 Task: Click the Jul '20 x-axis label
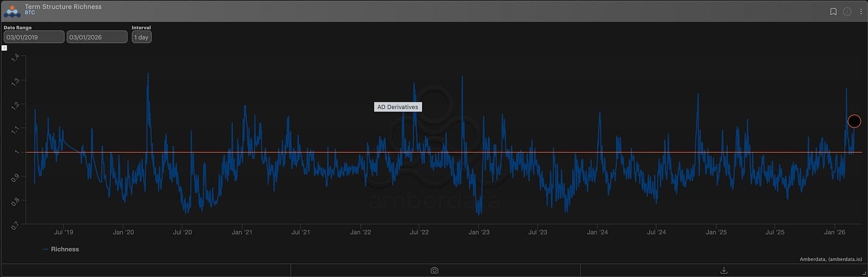182,232
